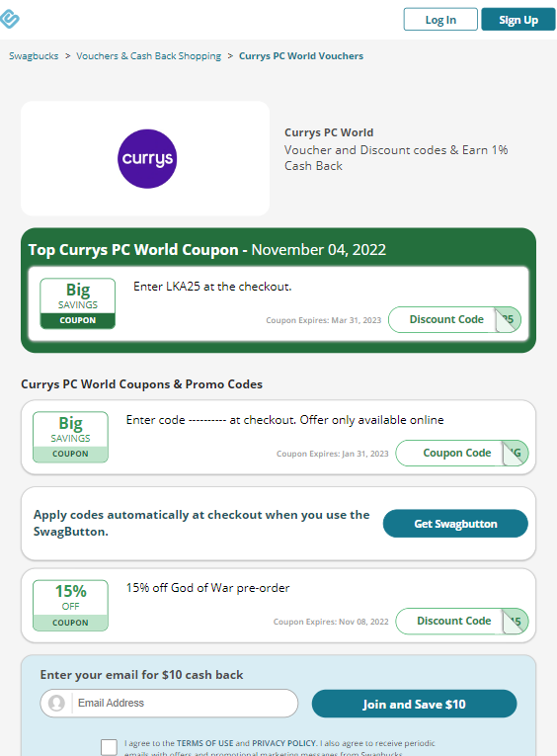The height and width of the screenshot is (756, 557).
Task: Click the user avatar icon in email field
Action: point(56,703)
